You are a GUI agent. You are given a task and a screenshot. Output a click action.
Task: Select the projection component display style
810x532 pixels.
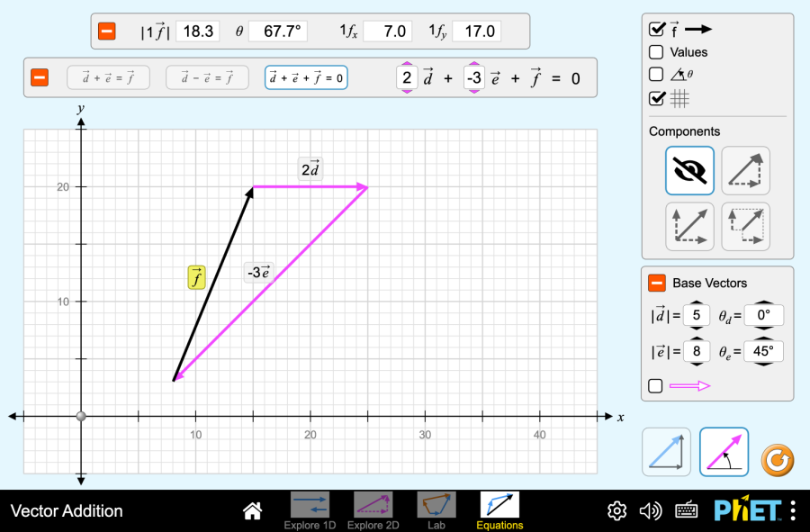tap(745, 227)
